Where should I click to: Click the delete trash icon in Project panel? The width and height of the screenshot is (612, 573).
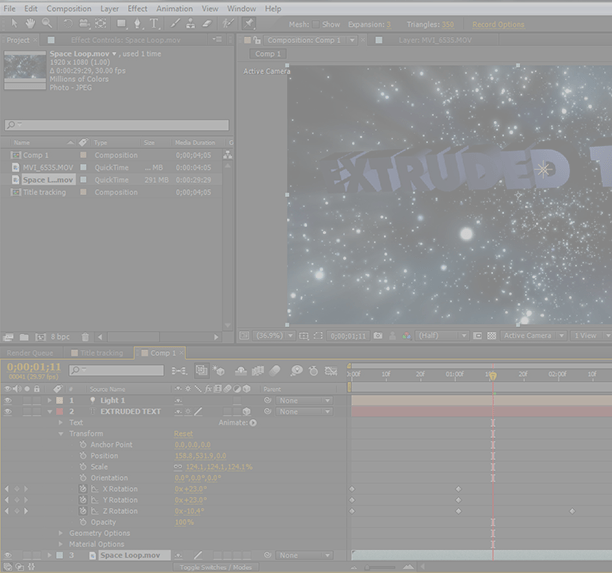(85, 337)
